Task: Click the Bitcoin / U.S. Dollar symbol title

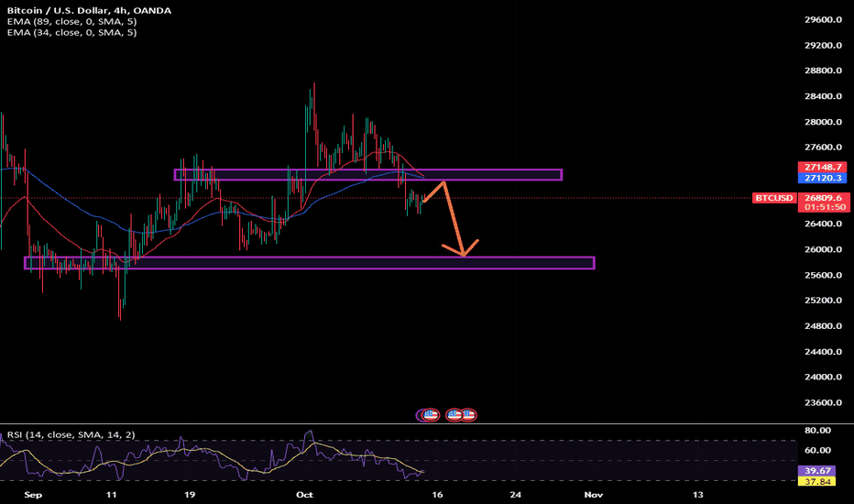Action: point(89,10)
